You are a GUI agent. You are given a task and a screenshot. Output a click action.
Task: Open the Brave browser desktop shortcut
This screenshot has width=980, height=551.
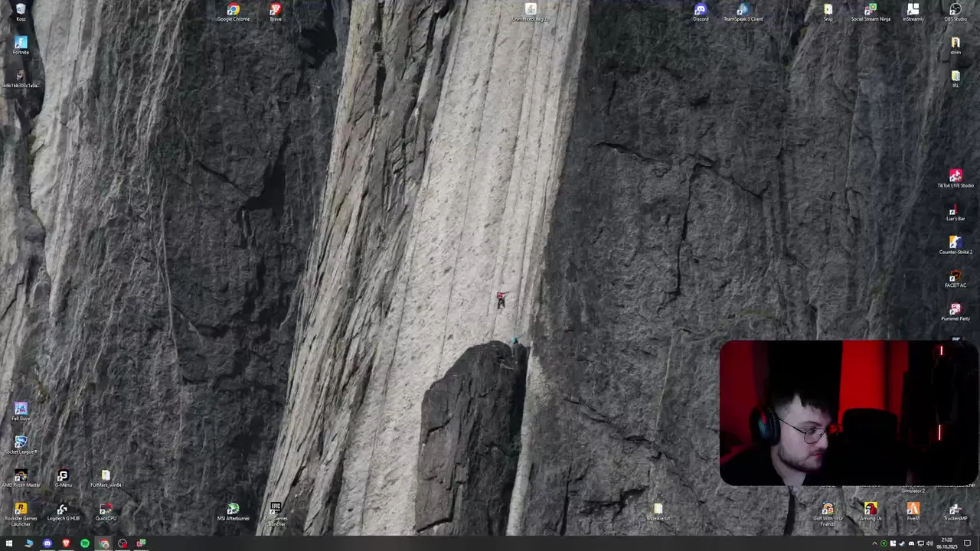pos(276,12)
